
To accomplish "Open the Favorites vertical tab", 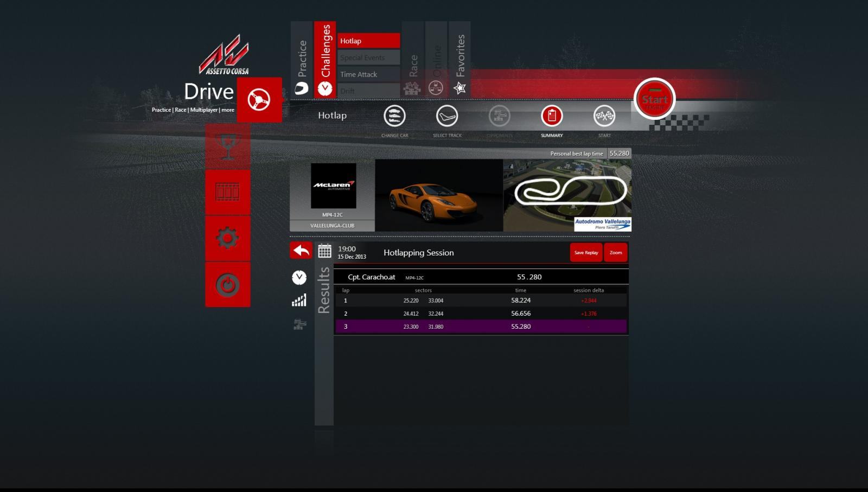I will click(459, 60).
